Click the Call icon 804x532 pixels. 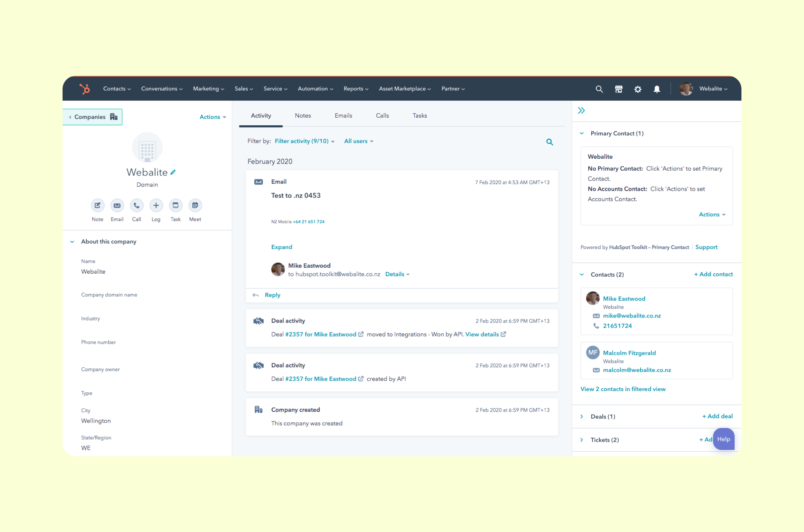click(x=136, y=205)
